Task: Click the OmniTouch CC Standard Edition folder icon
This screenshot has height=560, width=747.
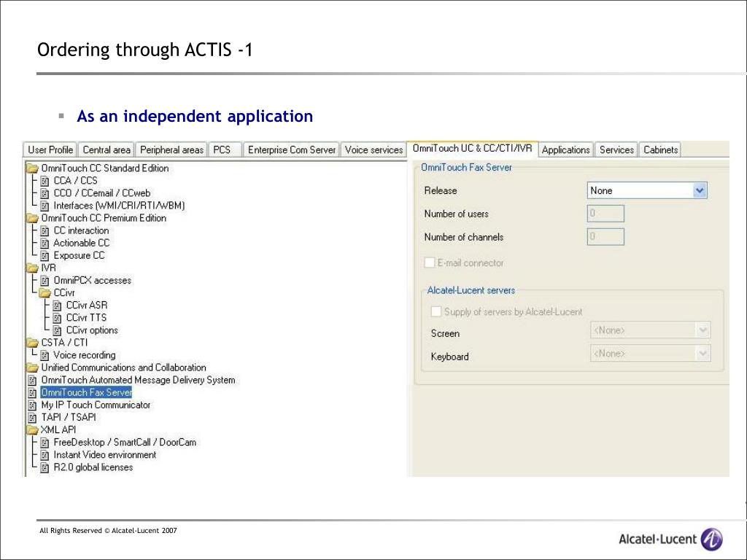Action: click(32, 168)
